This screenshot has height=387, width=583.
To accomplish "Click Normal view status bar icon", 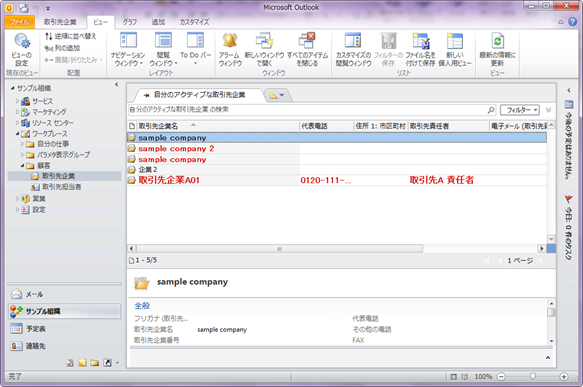I will click(453, 377).
